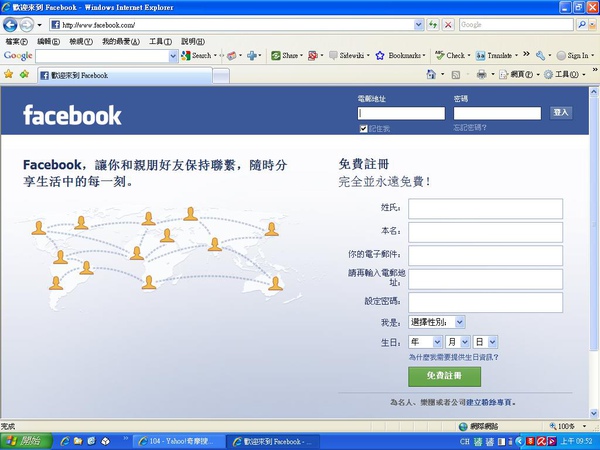
Task: Toggle the Remember me checkbox
Action: pos(364,129)
